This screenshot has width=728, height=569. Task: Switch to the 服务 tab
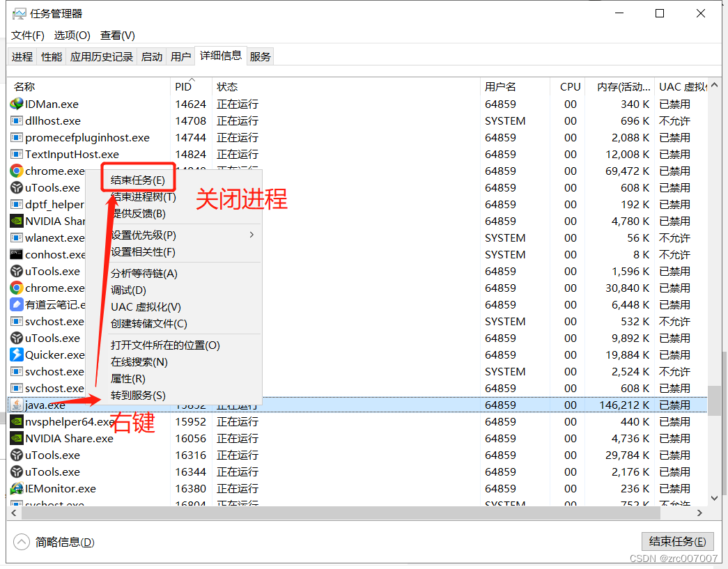click(x=260, y=56)
